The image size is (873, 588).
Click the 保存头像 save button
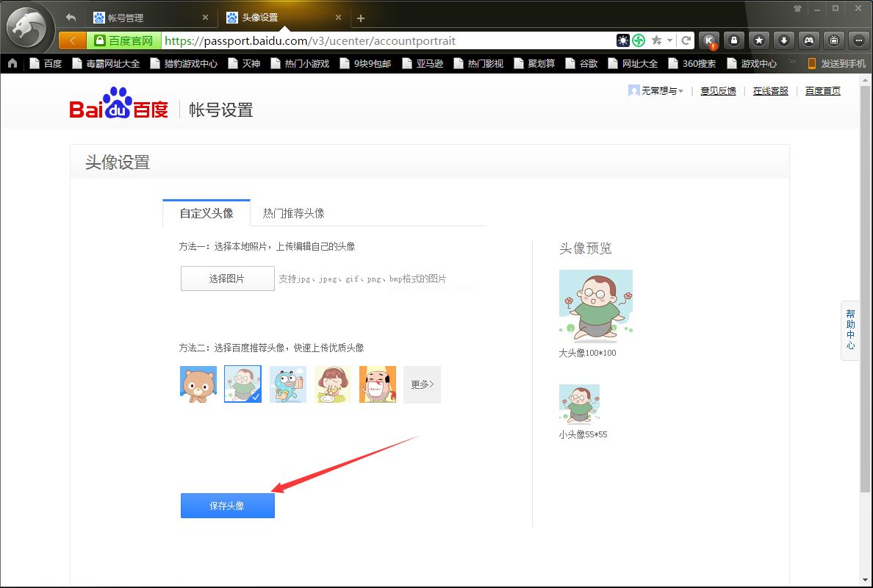(x=227, y=505)
